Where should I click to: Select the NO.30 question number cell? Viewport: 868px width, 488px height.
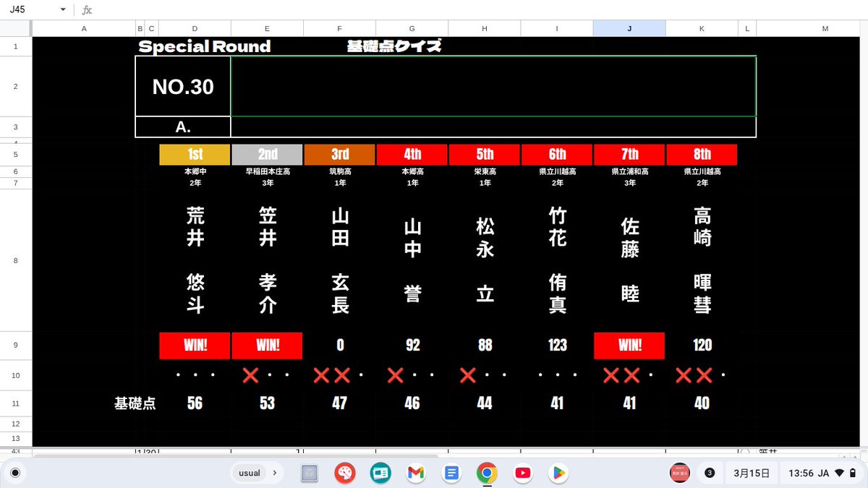[183, 86]
